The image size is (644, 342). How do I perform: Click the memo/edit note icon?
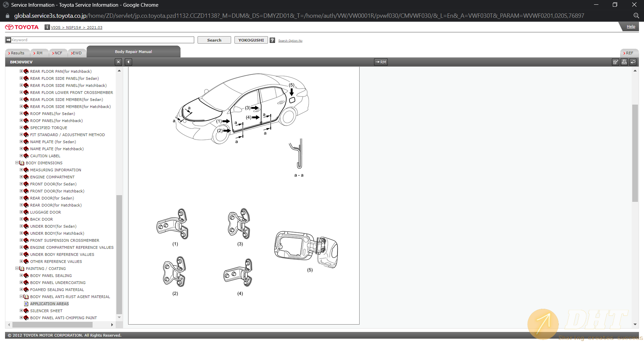pos(615,62)
